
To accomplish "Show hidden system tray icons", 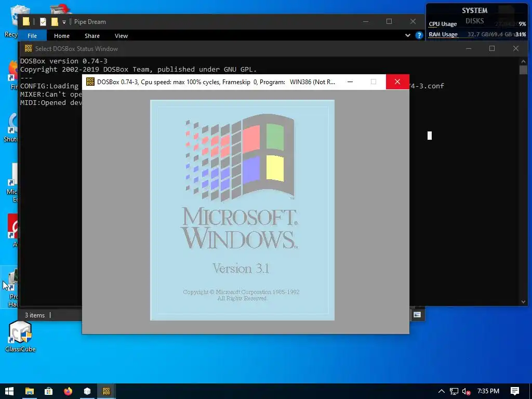I will pos(442,391).
